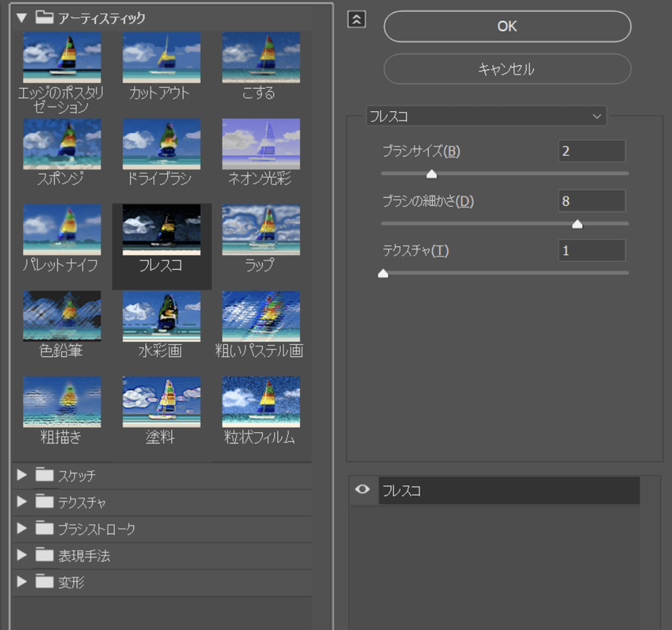
Task: Expand the ブラシストローク folder
Action: [x=22, y=529]
